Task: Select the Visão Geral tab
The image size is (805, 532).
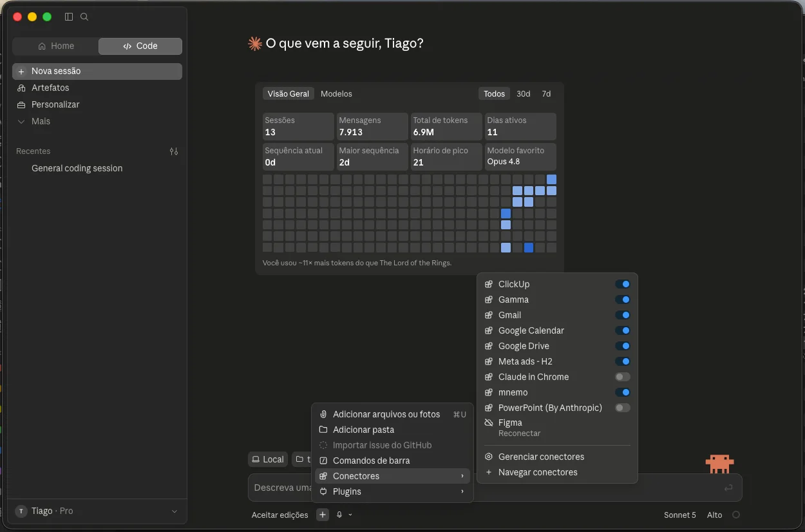Action: pyautogui.click(x=289, y=94)
